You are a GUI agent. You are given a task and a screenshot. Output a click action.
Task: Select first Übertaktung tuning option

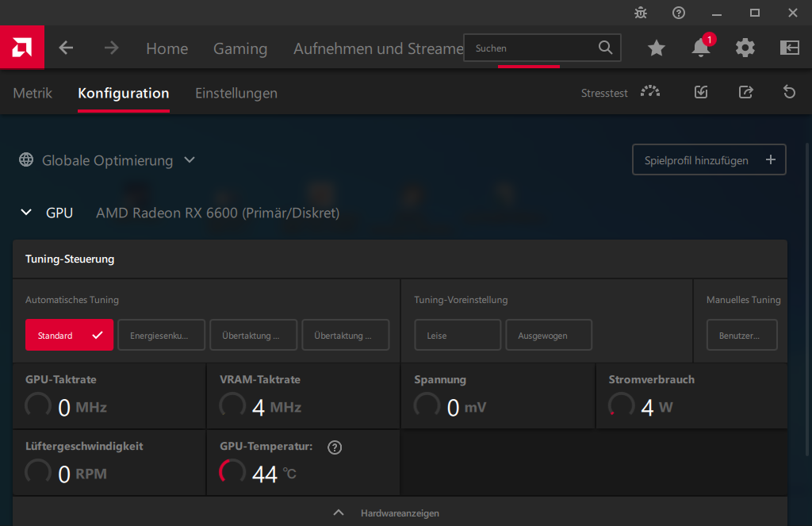(253, 335)
